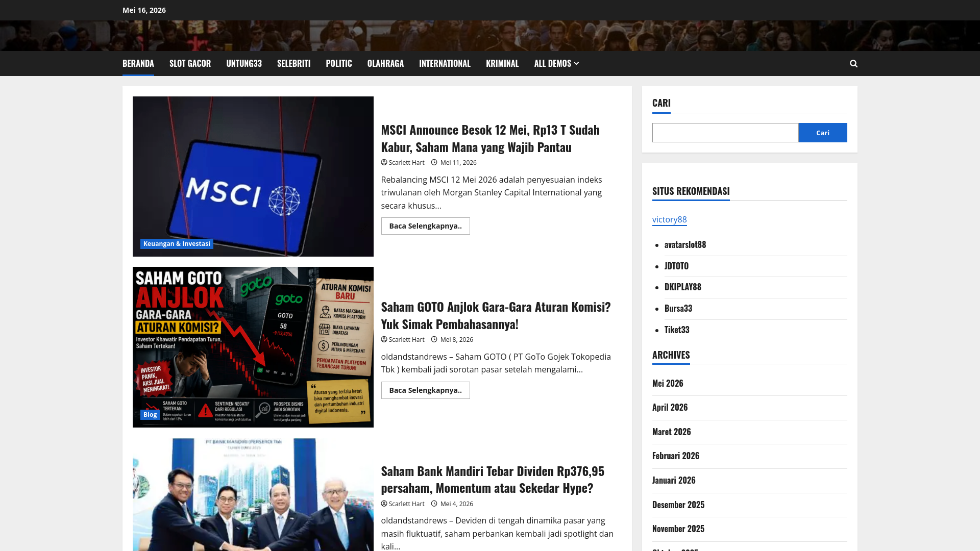
Task: Click the Blog category tag on GOTO image
Action: tap(150, 415)
